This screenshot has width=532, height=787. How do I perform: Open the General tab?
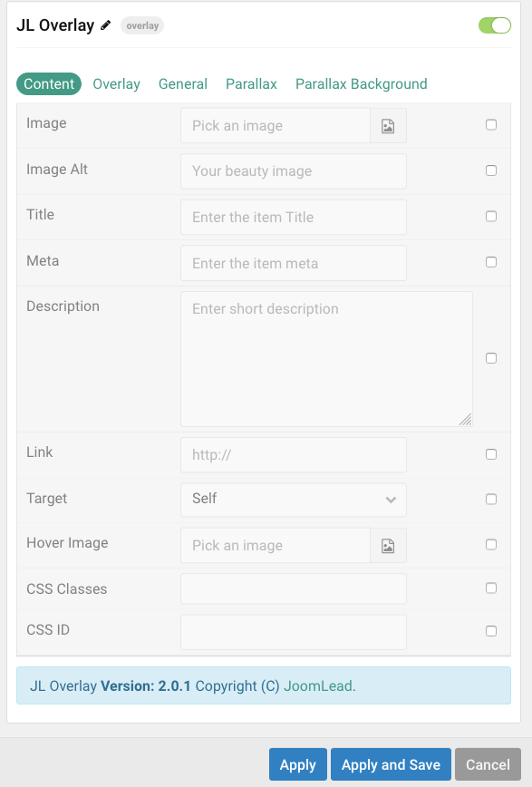tap(182, 83)
